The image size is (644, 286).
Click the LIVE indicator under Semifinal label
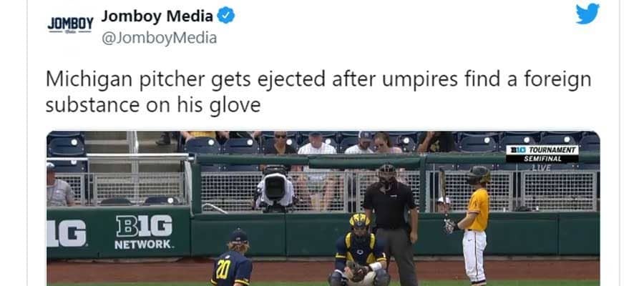[541, 167]
